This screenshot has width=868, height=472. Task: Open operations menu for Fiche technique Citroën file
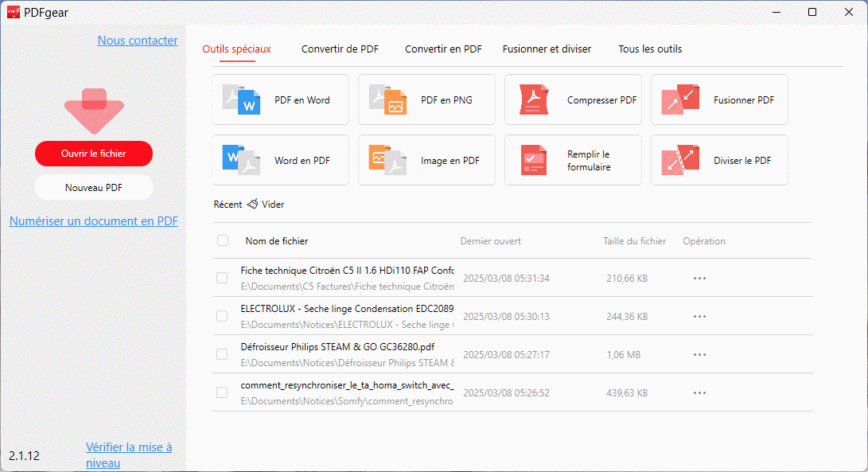click(x=699, y=278)
